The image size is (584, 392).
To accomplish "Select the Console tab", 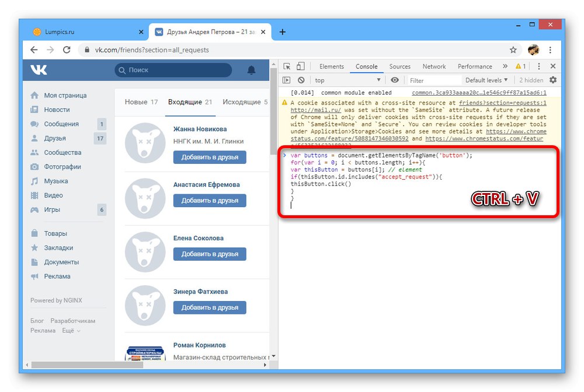I will pos(367,66).
